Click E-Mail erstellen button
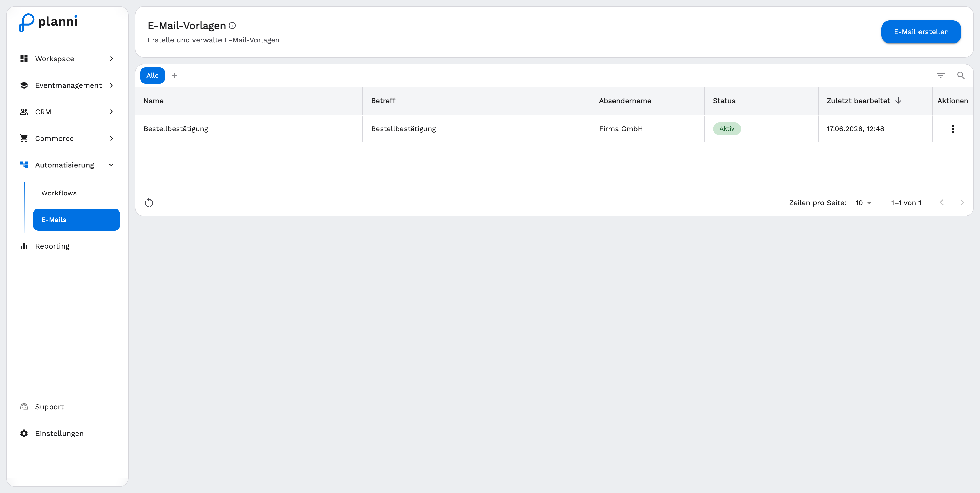 click(x=921, y=32)
